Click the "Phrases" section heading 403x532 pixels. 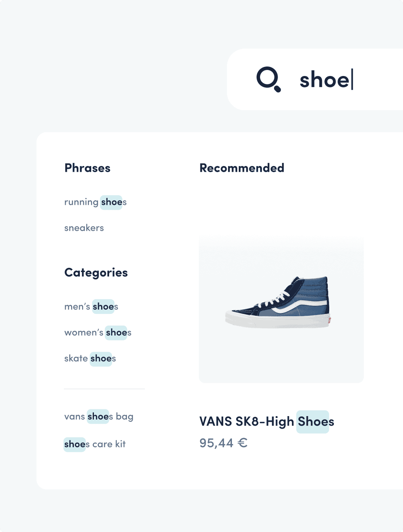(87, 168)
